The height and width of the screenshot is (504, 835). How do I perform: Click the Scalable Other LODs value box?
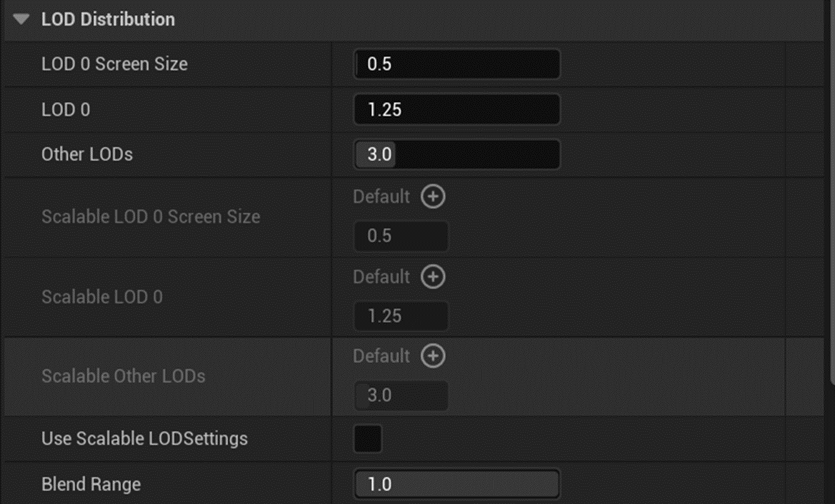[x=401, y=395]
